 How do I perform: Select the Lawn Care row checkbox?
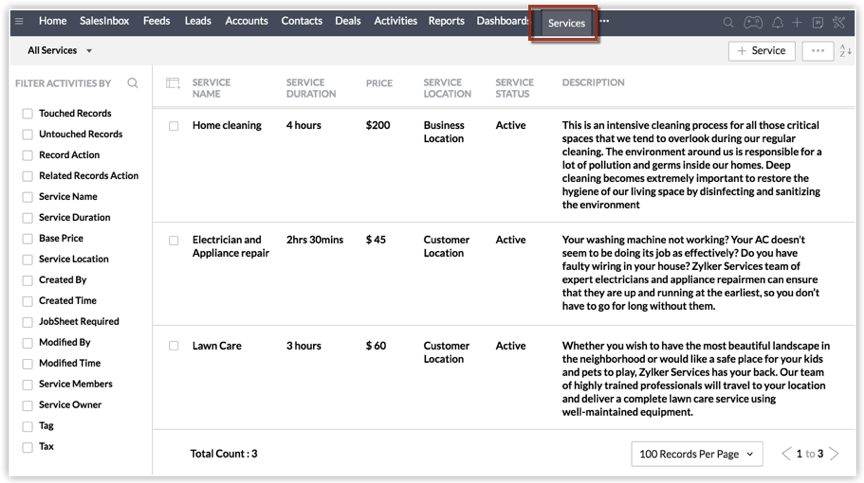point(174,347)
